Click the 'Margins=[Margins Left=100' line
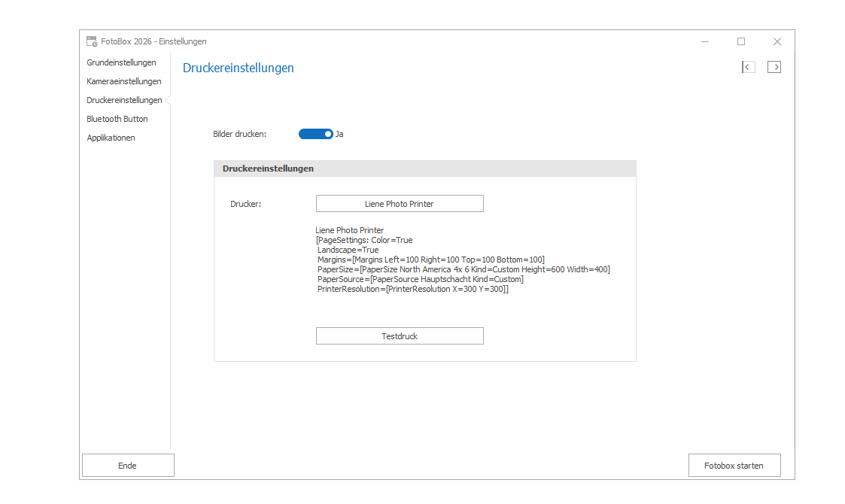Screen dimensions: 845x504 [430, 260]
